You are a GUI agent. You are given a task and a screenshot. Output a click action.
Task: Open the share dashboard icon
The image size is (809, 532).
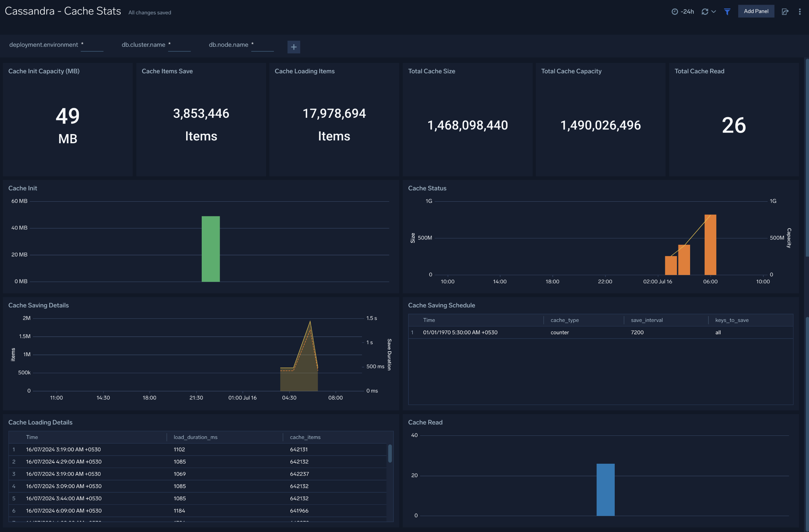pyautogui.click(x=785, y=12)
